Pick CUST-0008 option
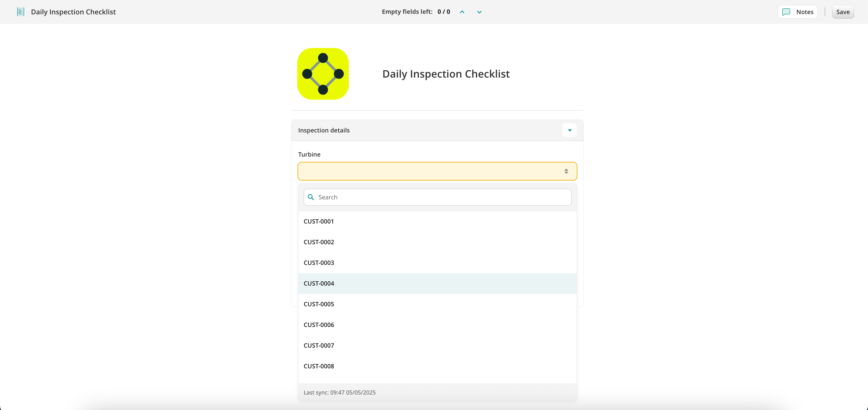The height and width of the screenshot is (410, 868). click(318, 366)
